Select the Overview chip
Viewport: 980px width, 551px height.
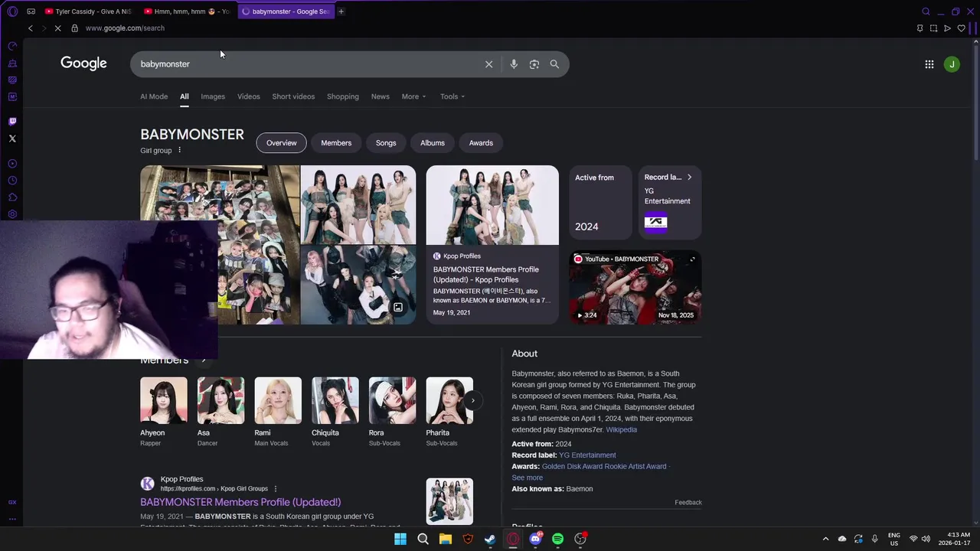coord(281,143)
